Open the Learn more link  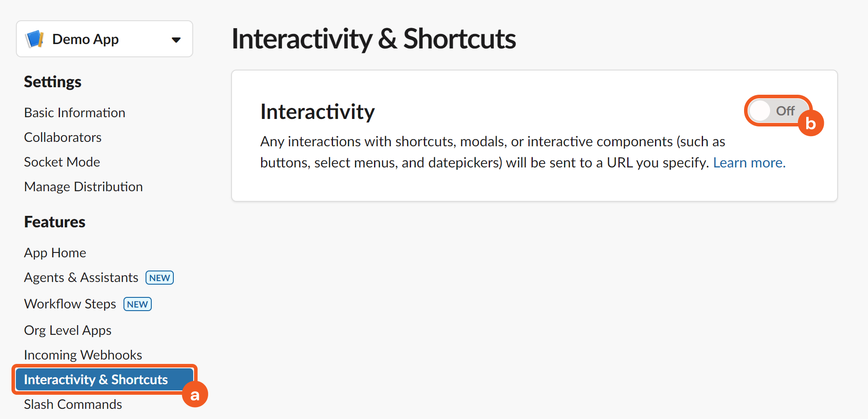749,163
